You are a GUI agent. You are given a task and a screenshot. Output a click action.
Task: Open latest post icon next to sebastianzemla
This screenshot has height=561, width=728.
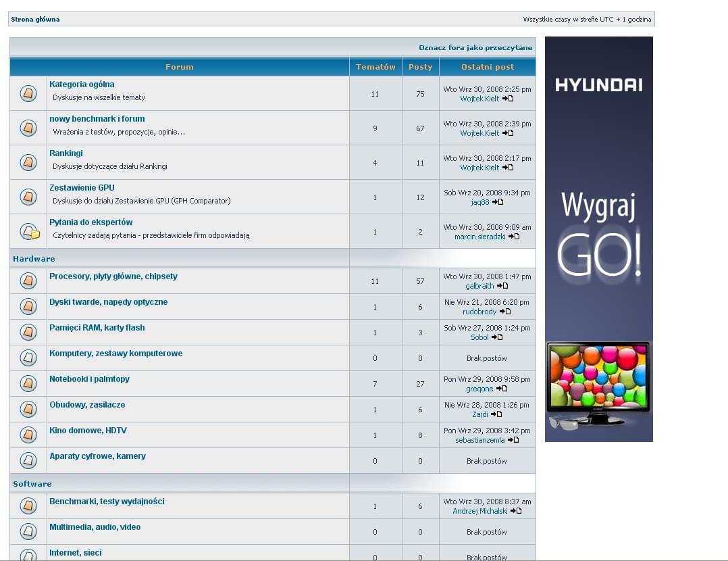tap(513, 440)
